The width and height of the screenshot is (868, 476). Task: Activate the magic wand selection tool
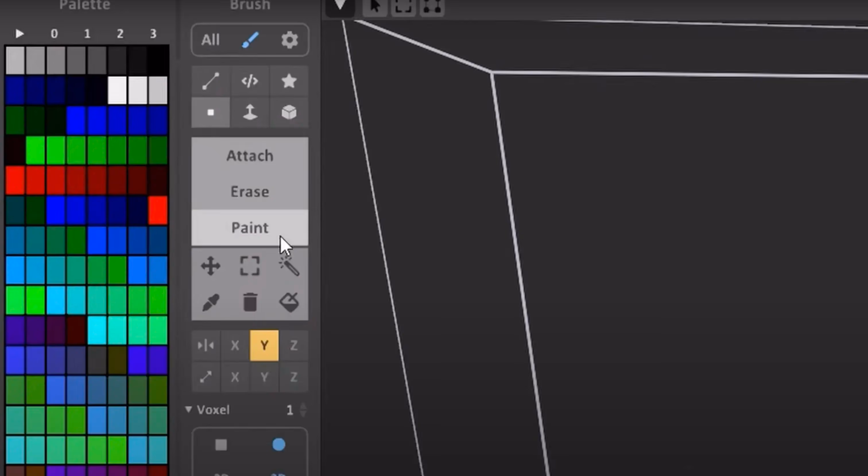[289, 266]
